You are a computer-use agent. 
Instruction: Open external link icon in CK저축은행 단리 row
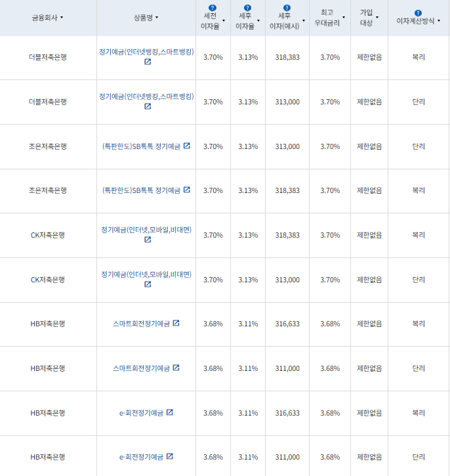(x=148, y=284)
